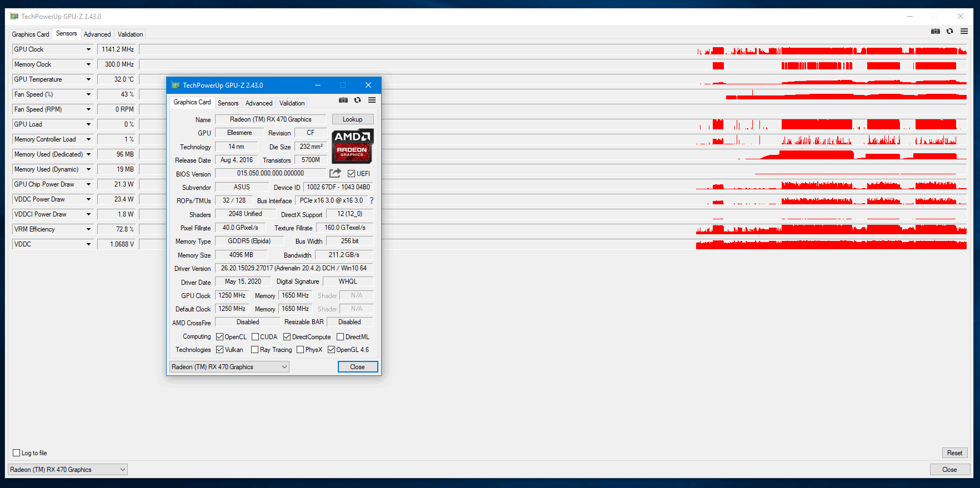Open the Fan Speed (RPM) sensor dropdown
The width and height of the screenshot is (980, 488).
coord(88,109)
